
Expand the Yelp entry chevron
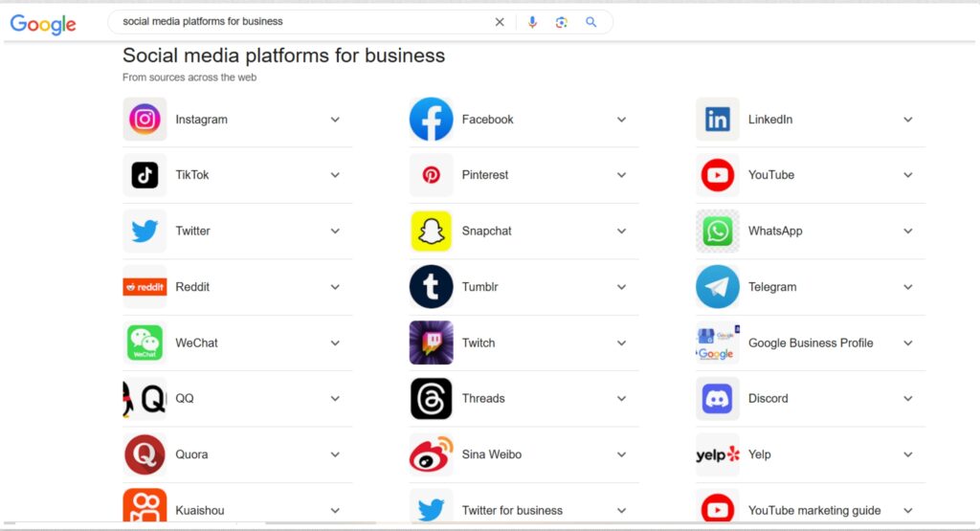pos(908,454)
